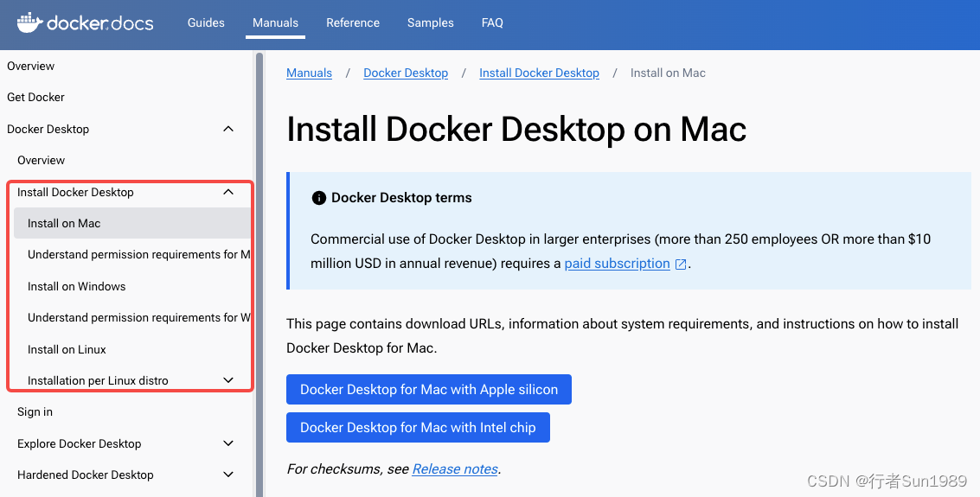Screen dimensions: 980x497
Task: Select Install on Linux in sidebar
Action: (67, 350)
